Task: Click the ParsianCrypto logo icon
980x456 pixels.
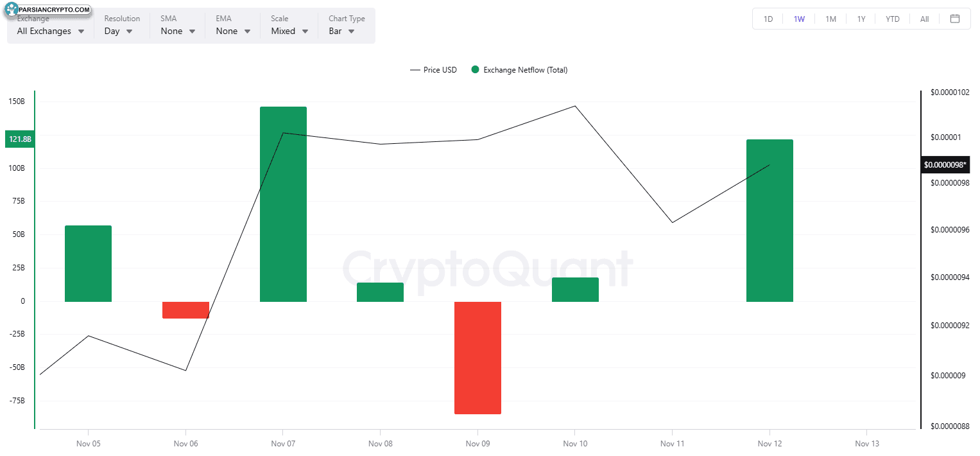Action: coord(13,11)
